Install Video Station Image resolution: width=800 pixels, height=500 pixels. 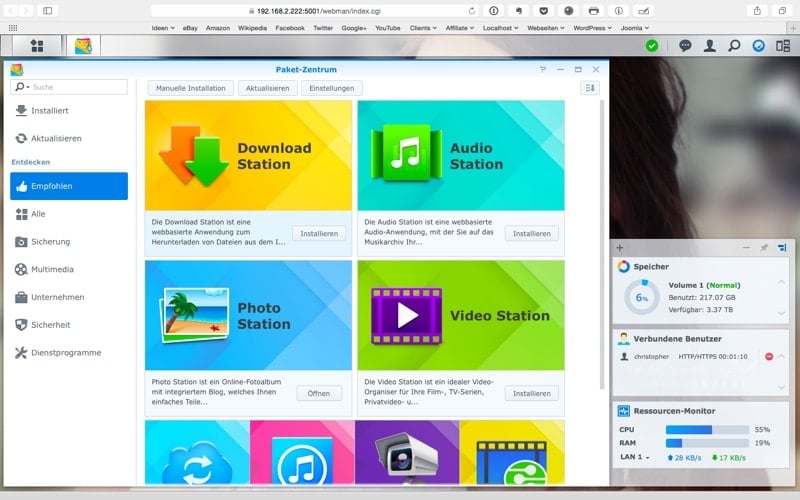(532, 393)
